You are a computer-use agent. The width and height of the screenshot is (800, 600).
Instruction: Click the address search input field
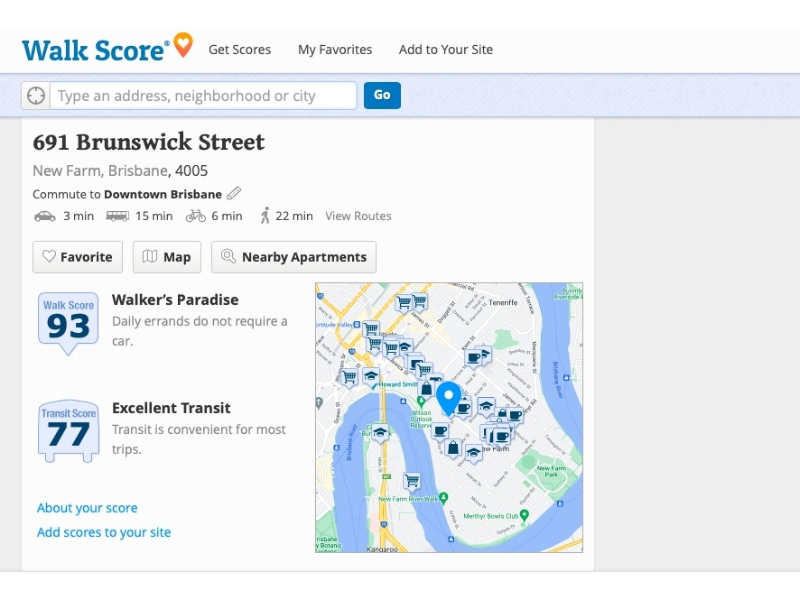[204, 96]
